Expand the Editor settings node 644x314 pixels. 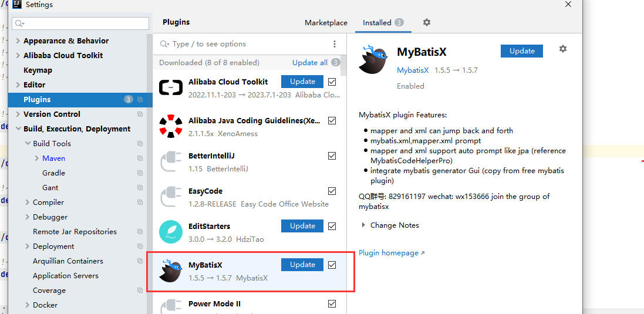pos(18,85)
